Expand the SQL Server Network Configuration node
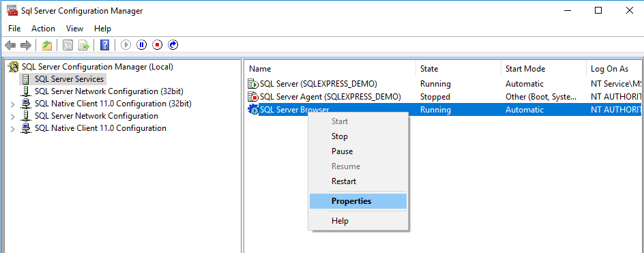The image size is (644, 253). coord(13,116)
